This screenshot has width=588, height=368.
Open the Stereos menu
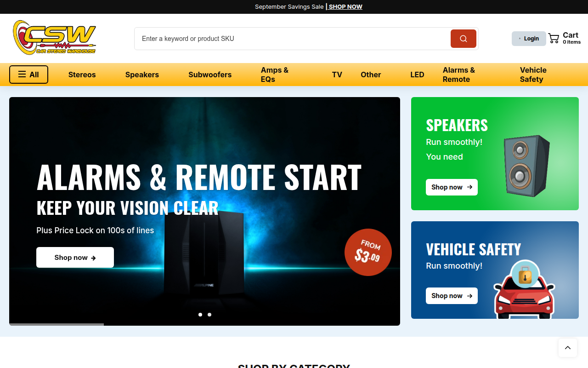(82, 75)
